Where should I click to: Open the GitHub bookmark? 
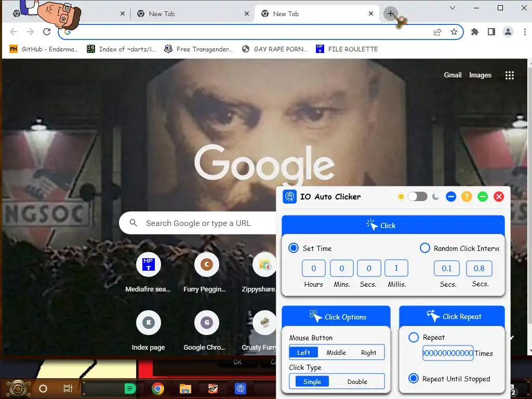click(x=44, y=49)
